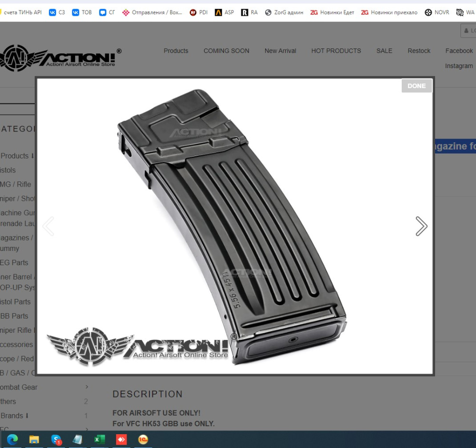The image size is (476, 448).
Task: Open the Restock menu item
Action: pos(419,51)
